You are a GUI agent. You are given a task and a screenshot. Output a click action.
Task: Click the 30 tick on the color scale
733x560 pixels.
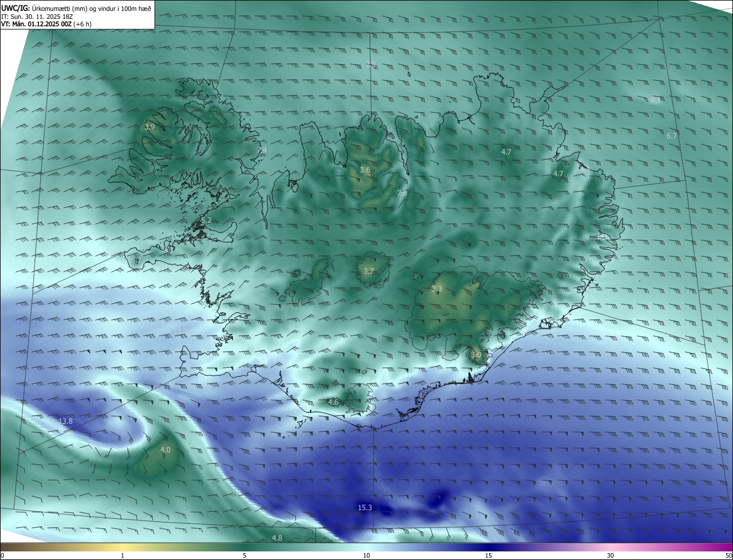[610, 556]
